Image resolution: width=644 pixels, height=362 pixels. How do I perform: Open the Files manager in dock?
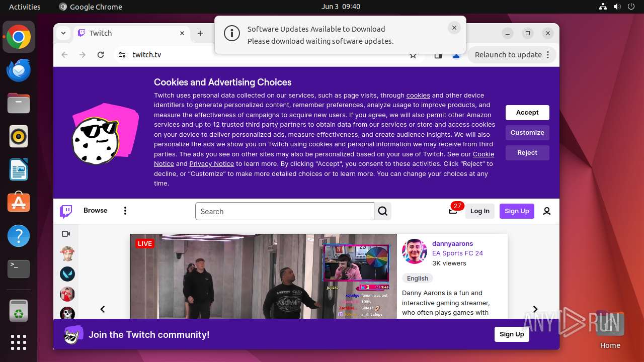[x=19, y=103]
